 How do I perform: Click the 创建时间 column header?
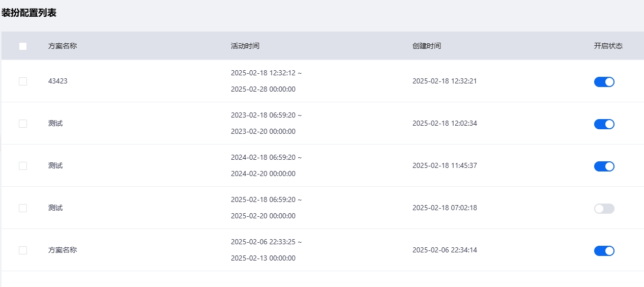tap(427, 46)
